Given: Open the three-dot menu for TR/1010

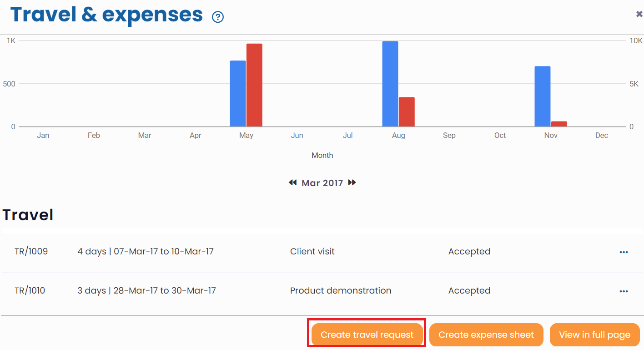Looking at the screenshot, I should click(x=624, y=291).
